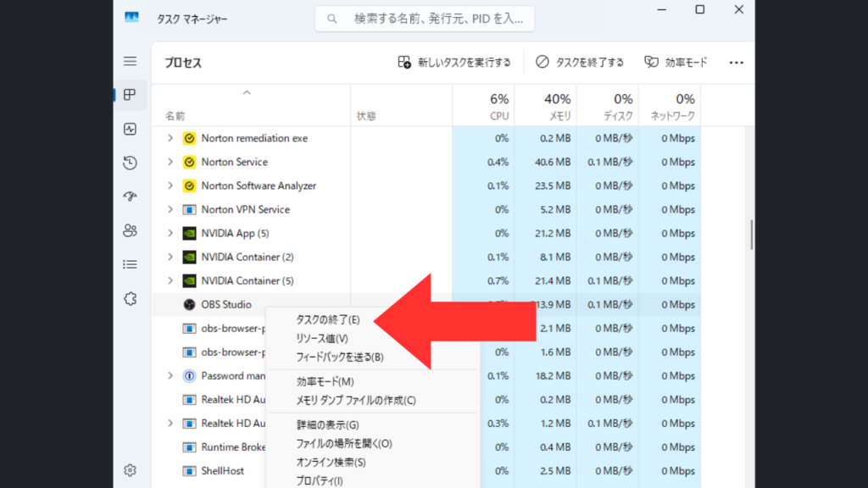The image size is (868, 488).
Task: Select the OBS Studio process row
Action: click(426, 304)
